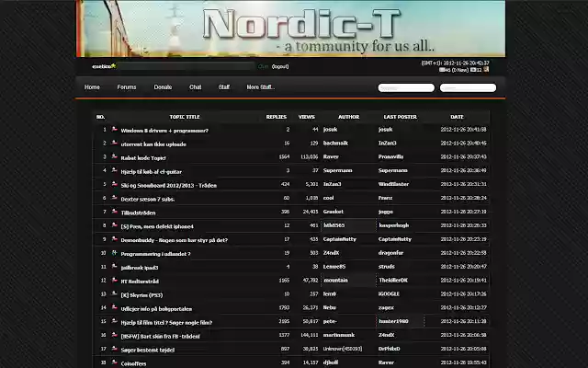Open thread Søger bestemt tøjdel
This screenshot has height=368, width=588.
click(147, 350)
